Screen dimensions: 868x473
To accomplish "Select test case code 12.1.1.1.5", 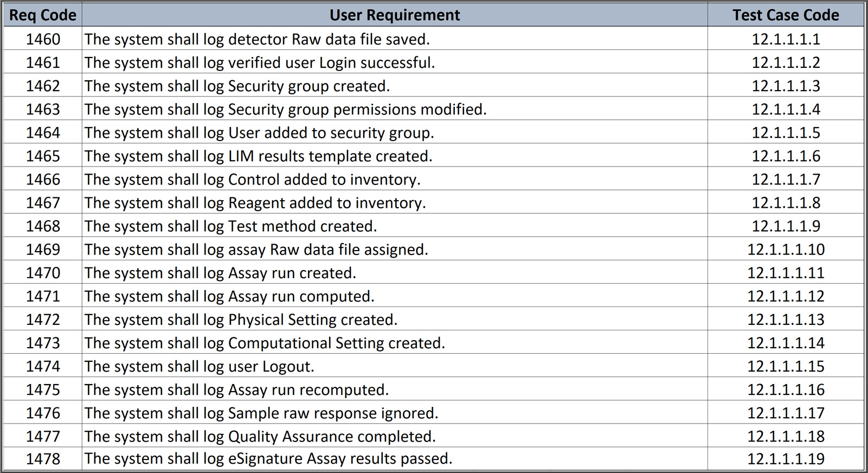I will (786, 132).
